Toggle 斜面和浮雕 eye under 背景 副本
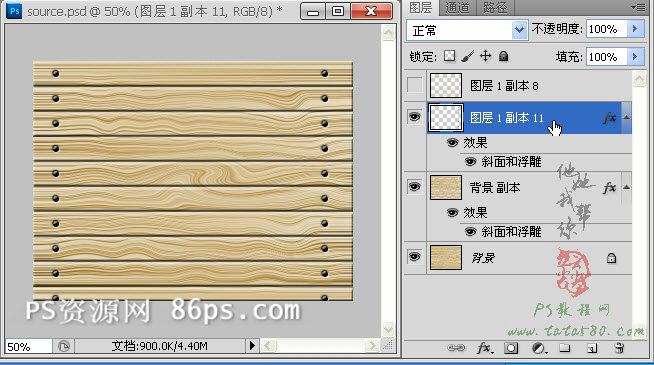Screen dimensions: 654x365 pyautogui.click(x=470, y=232)
